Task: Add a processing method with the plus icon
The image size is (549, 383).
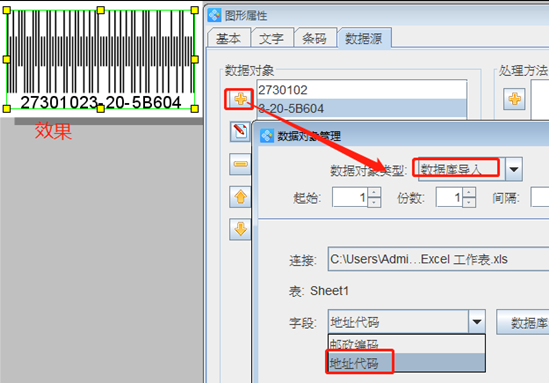Action: coord(514,99)
